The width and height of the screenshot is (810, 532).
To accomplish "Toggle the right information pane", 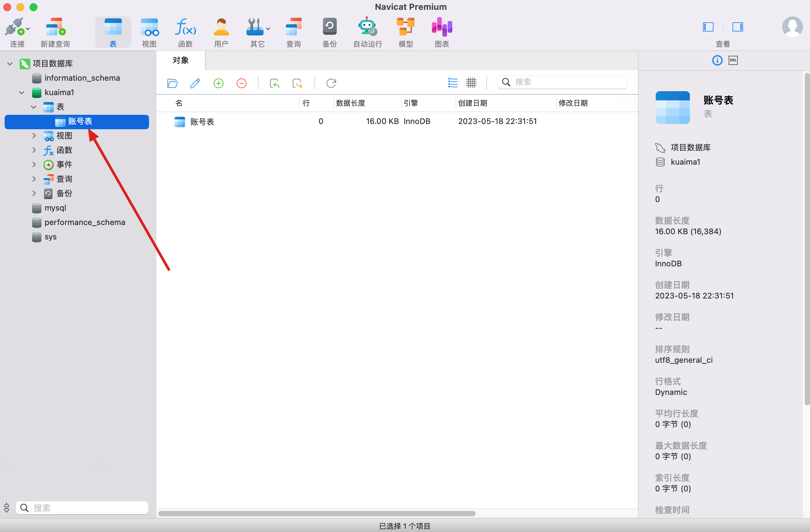I will tap(737, 27).
